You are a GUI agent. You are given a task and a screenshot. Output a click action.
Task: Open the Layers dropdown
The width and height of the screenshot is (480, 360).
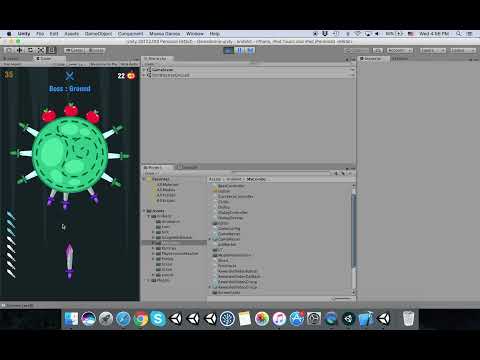coord(433,50)
